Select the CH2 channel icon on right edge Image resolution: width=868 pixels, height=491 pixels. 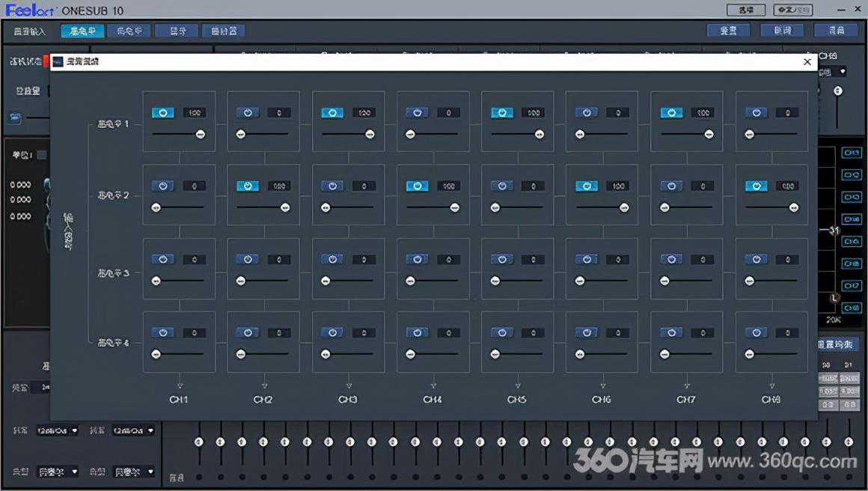[852, 175]
